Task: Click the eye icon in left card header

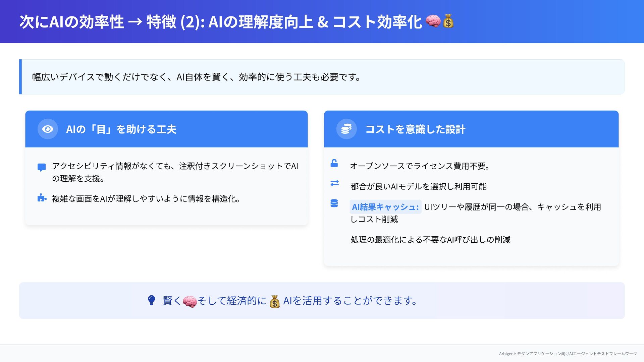Action: [48, 129]
